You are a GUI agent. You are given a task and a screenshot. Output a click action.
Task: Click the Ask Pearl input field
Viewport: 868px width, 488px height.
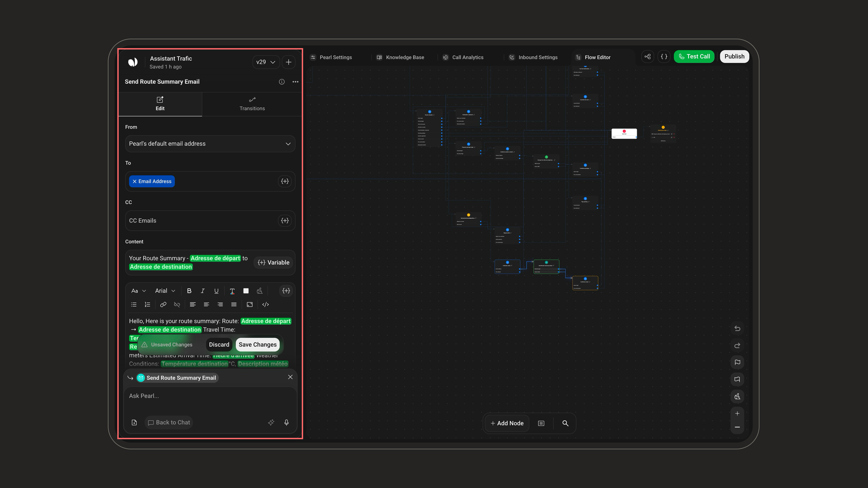click(x=210, y=396)
